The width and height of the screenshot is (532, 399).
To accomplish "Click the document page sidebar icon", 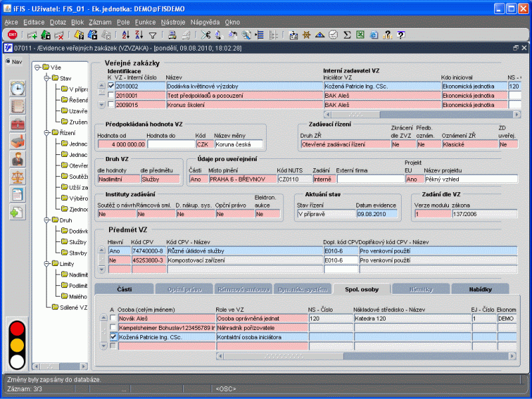I will [17, 194].
